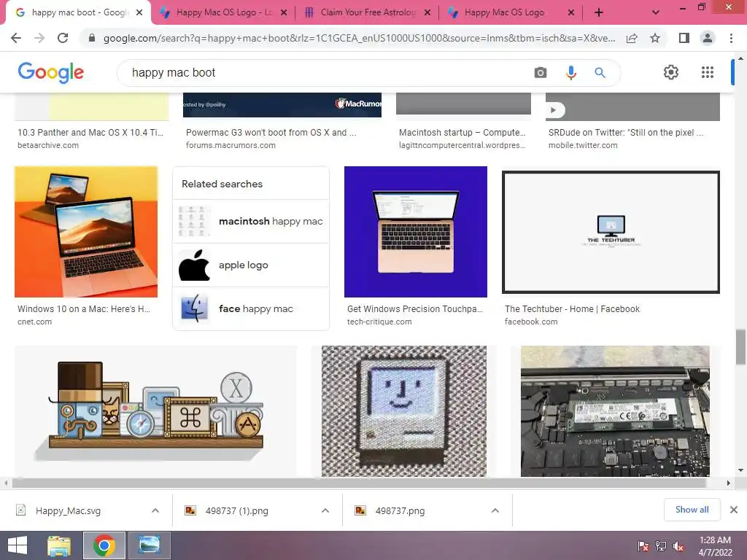Open the pixel happy Mac face image

click(x=404, y=411)
